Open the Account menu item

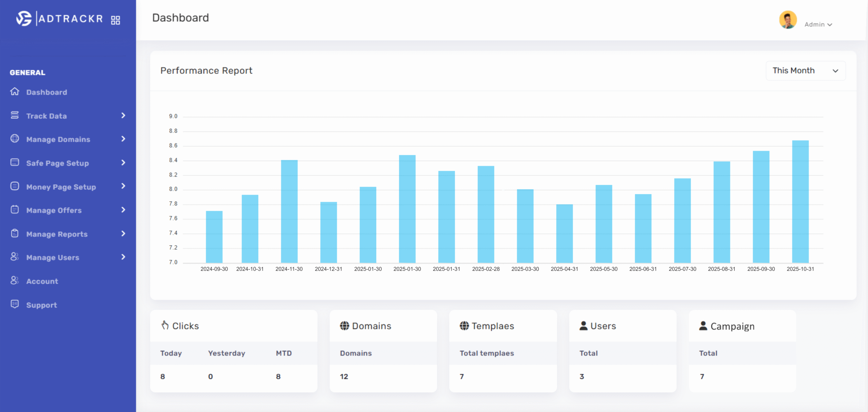(42, 281)
